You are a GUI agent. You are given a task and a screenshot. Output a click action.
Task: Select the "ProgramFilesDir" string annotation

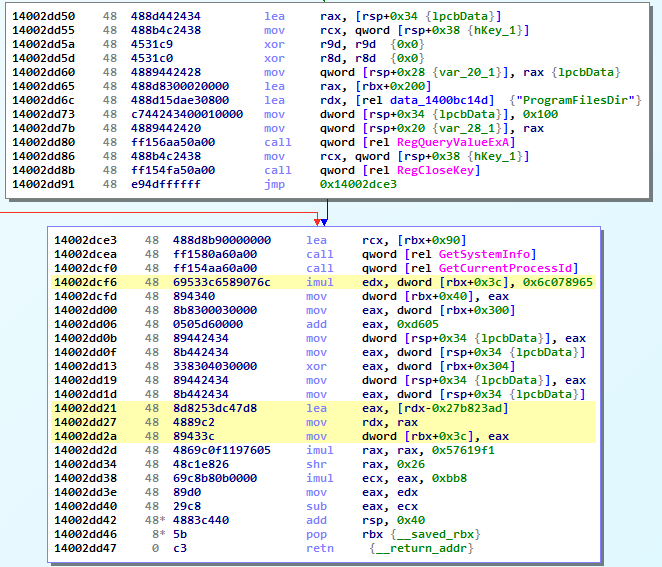click(575, 100)
